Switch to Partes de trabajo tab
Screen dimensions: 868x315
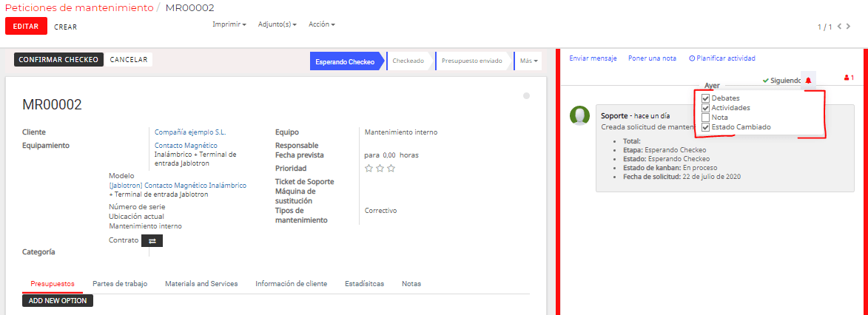pos(120,283)
